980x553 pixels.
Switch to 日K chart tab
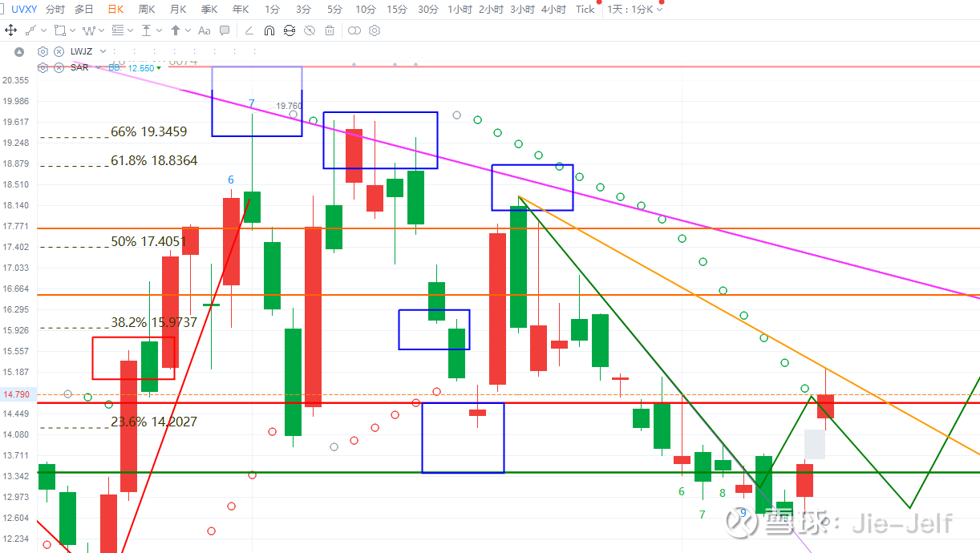click(x=115, y=10)
